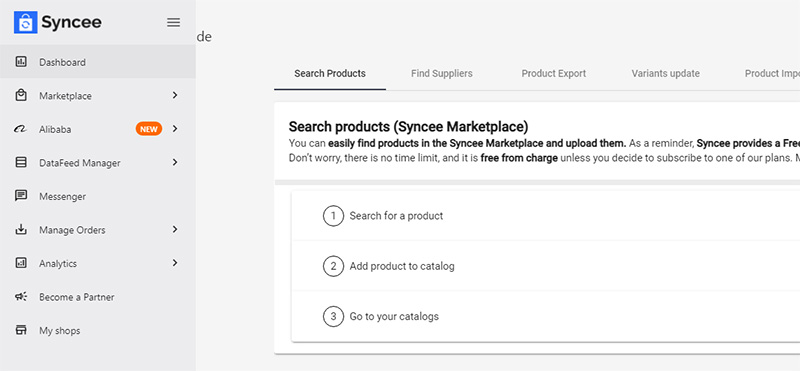Open Messenger in the sidebar
The width and height of the screenshot is (800, 371).
click(x=97, y=196)
